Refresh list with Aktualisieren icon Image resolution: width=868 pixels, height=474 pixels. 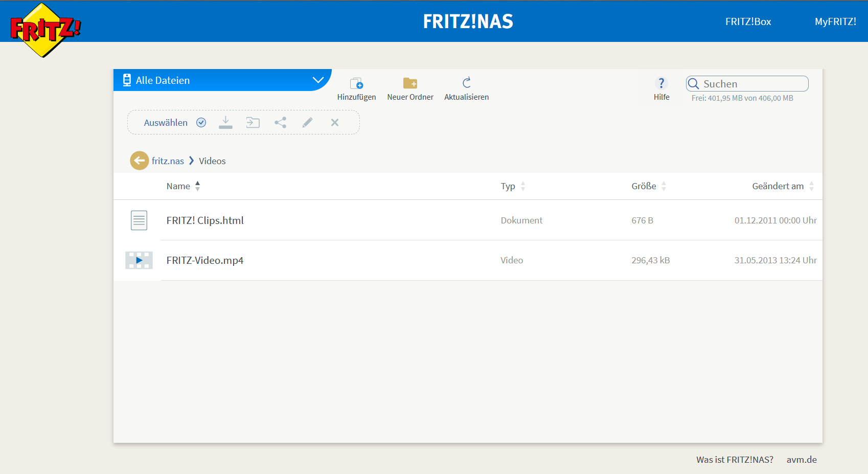(x=466, y=82)
